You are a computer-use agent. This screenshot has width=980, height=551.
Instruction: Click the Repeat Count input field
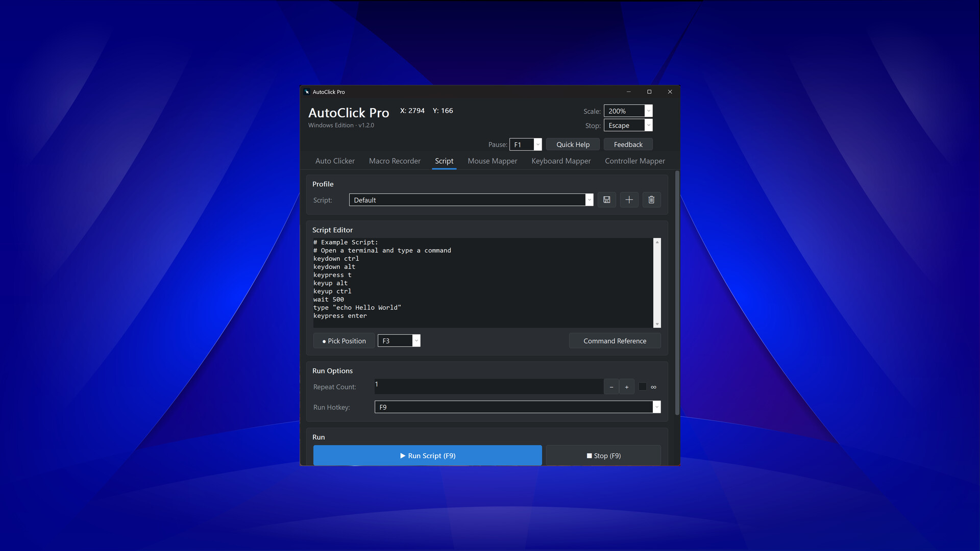click(488, 387)
